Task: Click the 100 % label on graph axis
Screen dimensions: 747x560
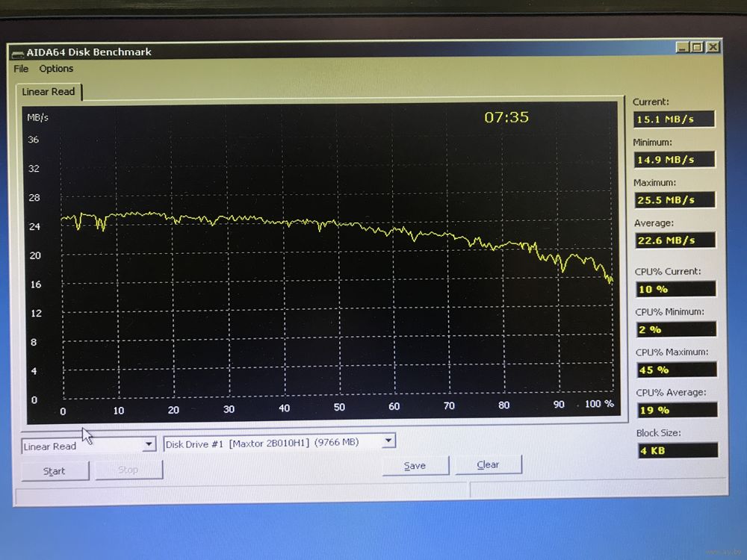Action: (x=599, y=404)
